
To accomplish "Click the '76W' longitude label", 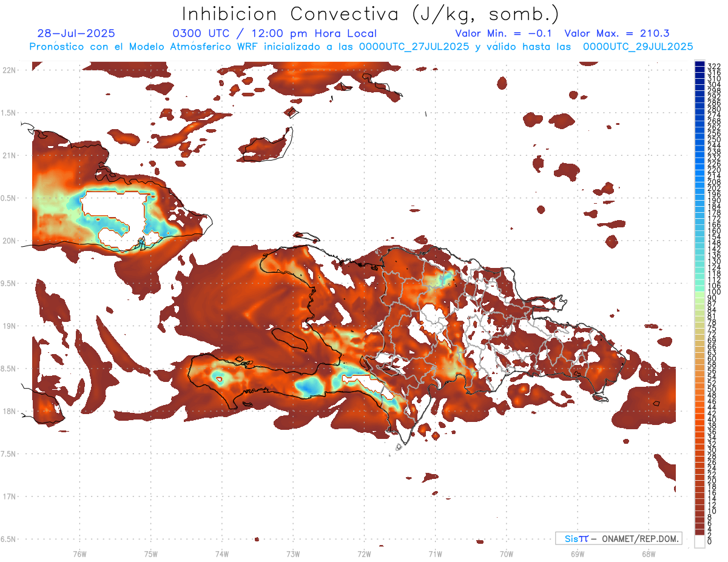I will pyautogui.click(x=79, y=553).
